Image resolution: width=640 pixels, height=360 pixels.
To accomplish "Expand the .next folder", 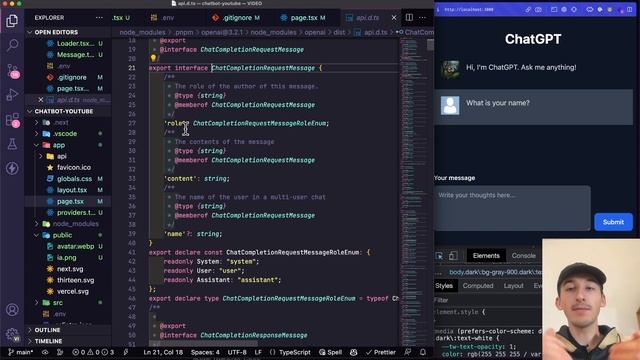I will click(x=61, y=122).
